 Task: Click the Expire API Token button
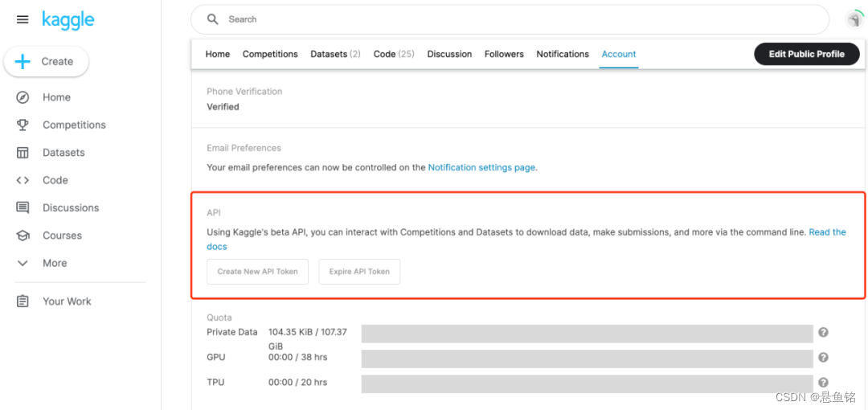coord(359,272)
